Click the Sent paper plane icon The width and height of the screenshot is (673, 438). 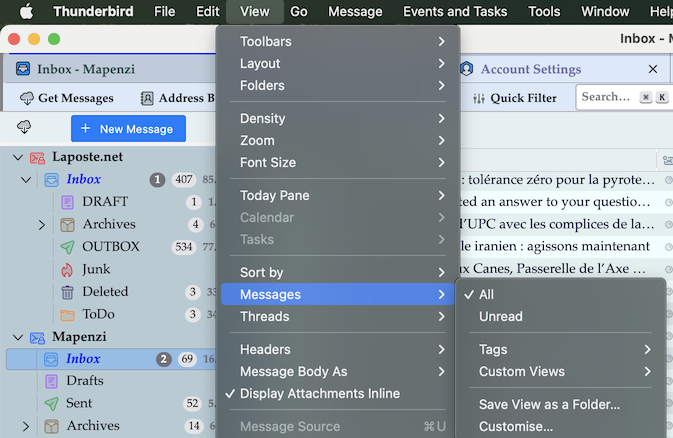pos(52,404)
